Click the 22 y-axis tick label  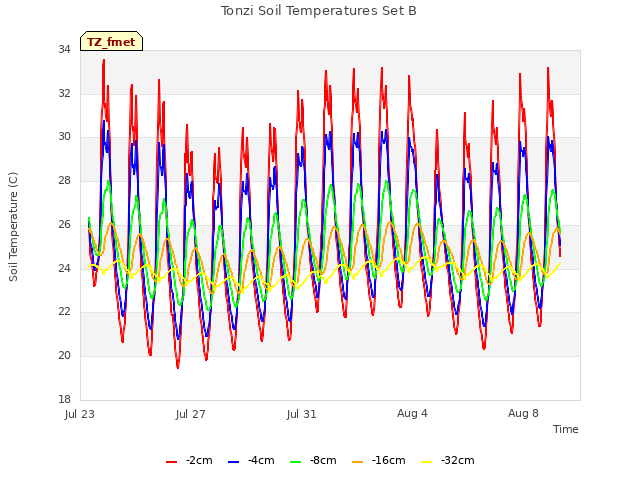click(x=64, y=311)
